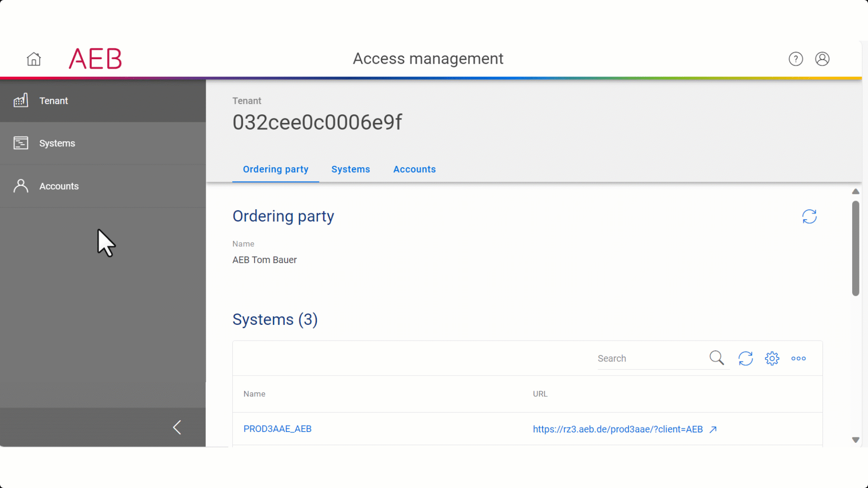Image resolution: width=868 pixels, height=488 pixels.
Task: Refresh the Systems table
Action: pos(745,358)
